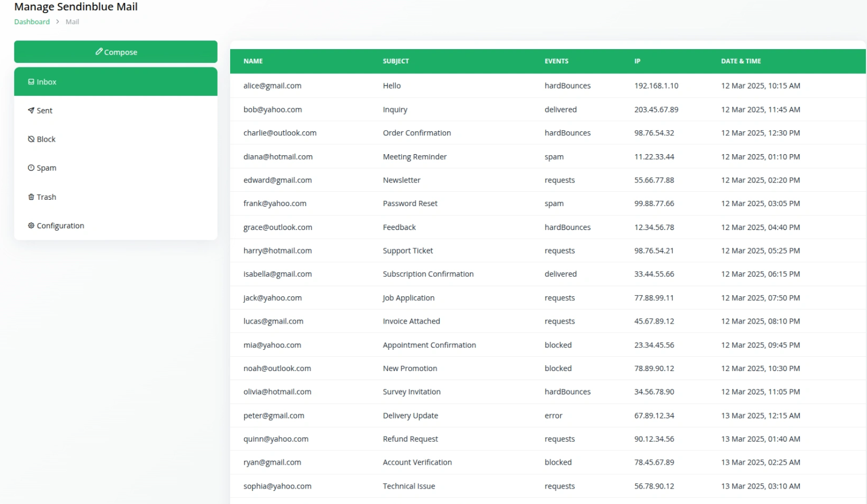The width and height of the screenshot is (867, 504).
Task: Click the Survey Invitation subject
Action: point(412,392)
